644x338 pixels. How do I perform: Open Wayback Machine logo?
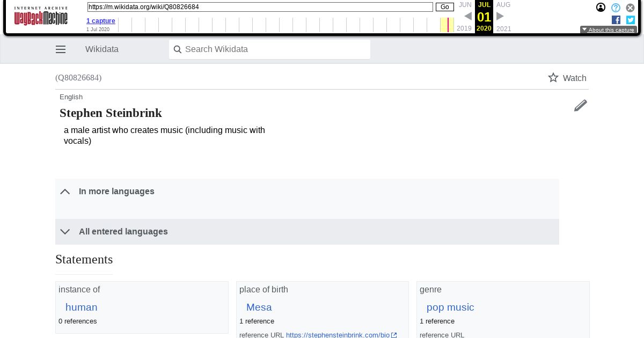pyautogui.click(x=41, y=16)
